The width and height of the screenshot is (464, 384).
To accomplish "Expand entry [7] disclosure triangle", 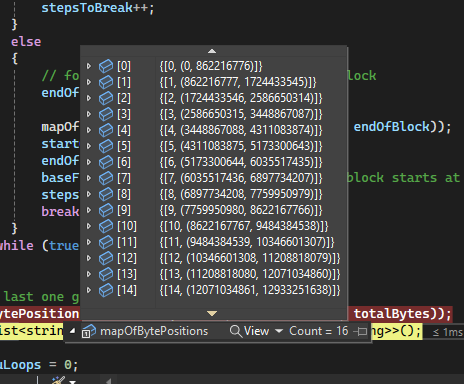I will (89, 178).
